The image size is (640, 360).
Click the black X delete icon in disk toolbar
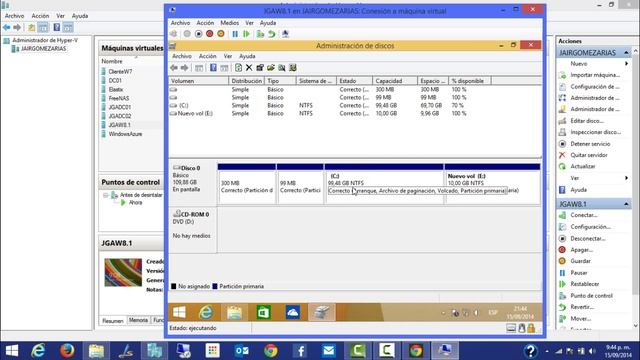tap(249, 68)
